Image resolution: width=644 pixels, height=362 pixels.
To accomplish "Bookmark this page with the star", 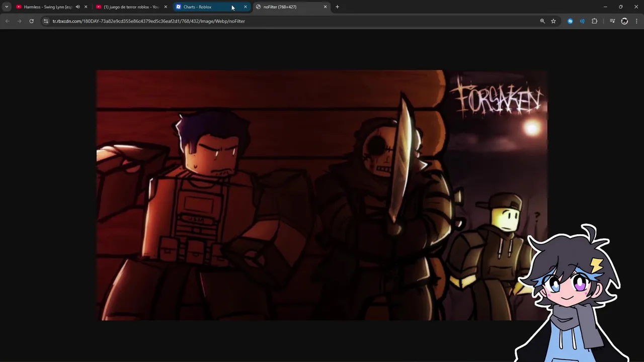I will tap(553, 21).
